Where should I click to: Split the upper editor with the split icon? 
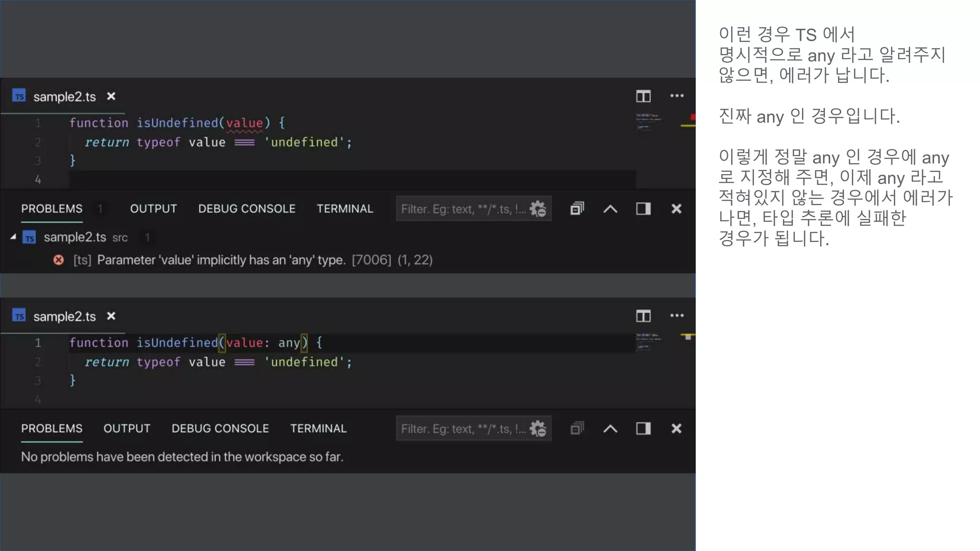point(643,96)
